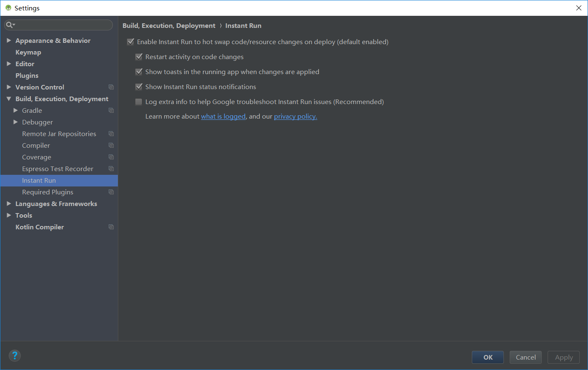Uncheck Restart activity on code changes
Image resolution: width=588 pixels, height=370 pixels.
[139, 57]
